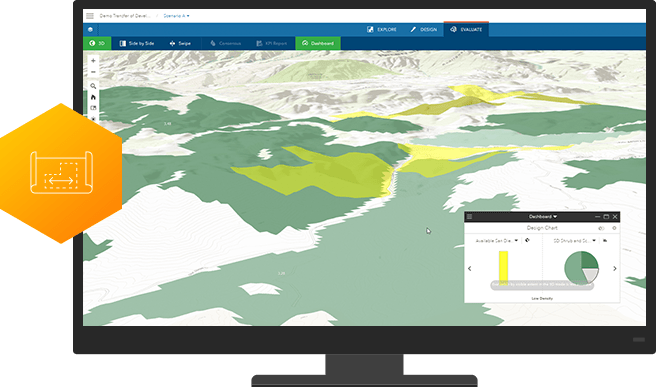Enable the Side by Side comparison mode

click(x=137, y=43)
